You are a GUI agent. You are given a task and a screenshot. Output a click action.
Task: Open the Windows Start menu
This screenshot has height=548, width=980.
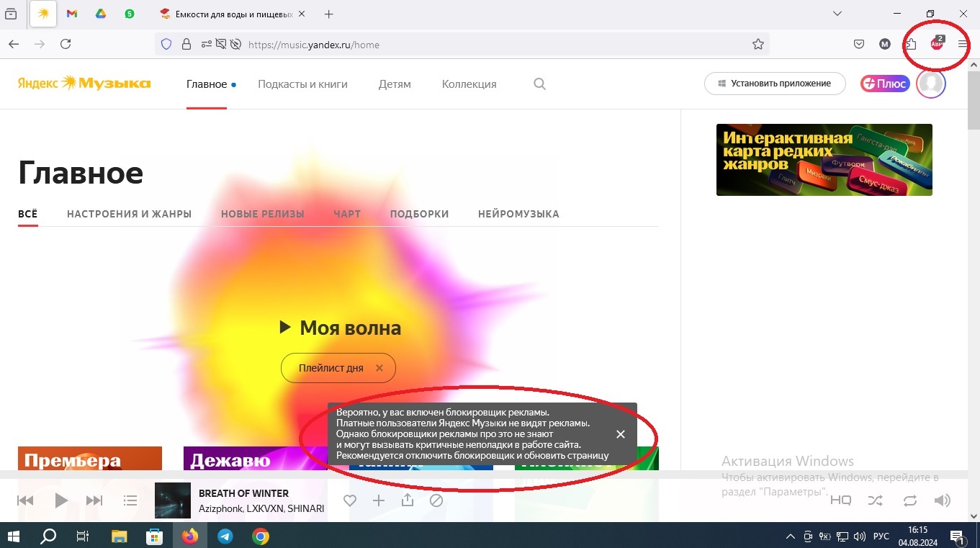(x=14, y=536)
